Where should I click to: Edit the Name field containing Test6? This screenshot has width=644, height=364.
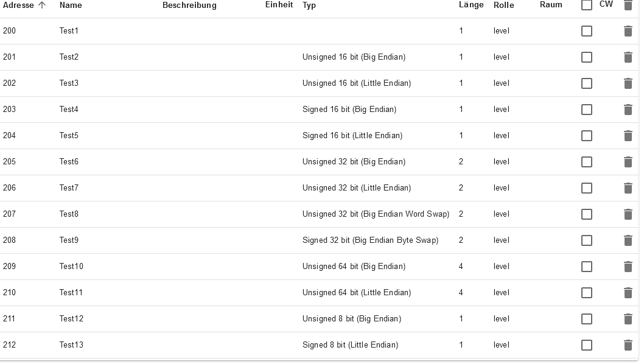pos(69,162)
